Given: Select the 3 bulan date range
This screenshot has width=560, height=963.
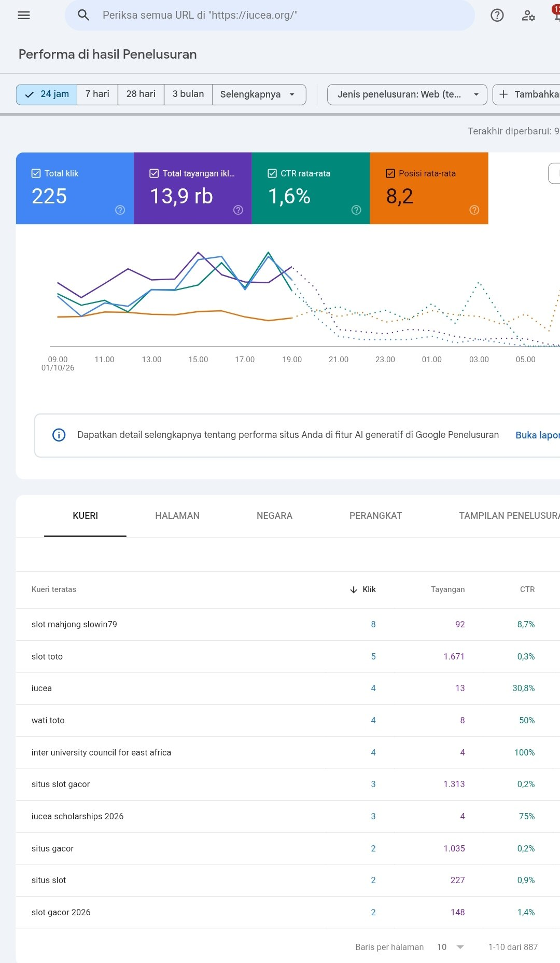Looking at the screenshot, I should (188, 94).
